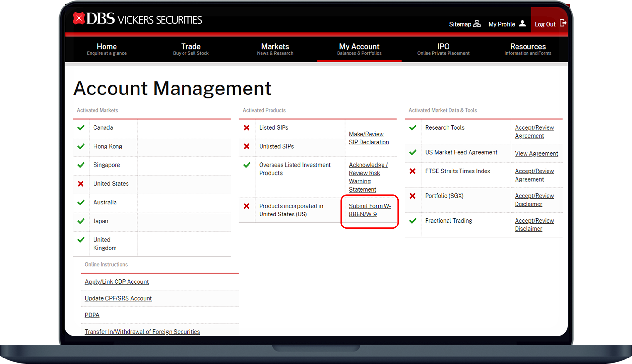Screen dimensions: 632x364
Task: Switch to the Markets tab
Action: coord(275,49)
